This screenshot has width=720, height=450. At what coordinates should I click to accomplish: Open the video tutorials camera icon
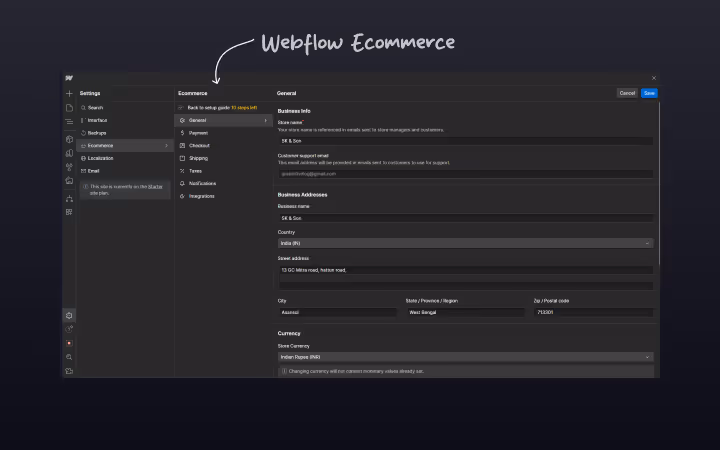point(69,371)
